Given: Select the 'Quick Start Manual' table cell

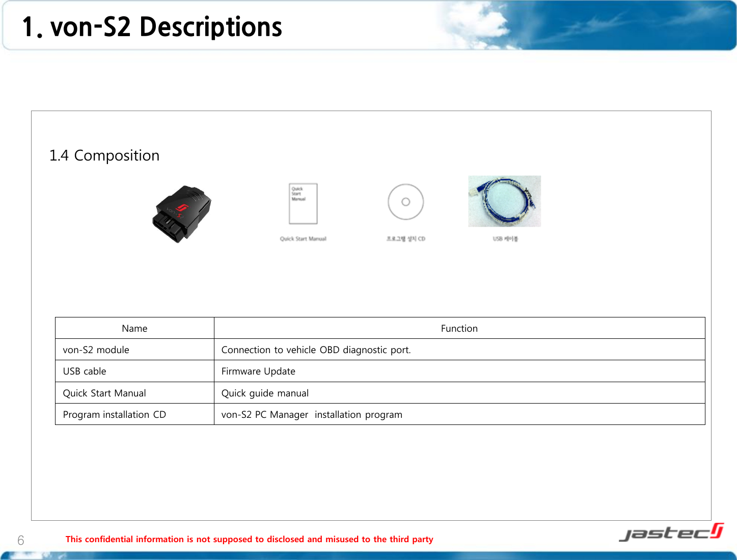Looking at the screenshot, I should coord(134,393).
